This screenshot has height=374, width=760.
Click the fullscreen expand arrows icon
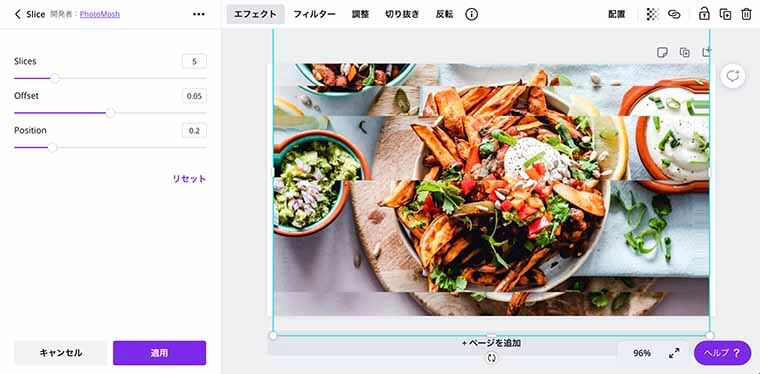click(x=674, y=353)
